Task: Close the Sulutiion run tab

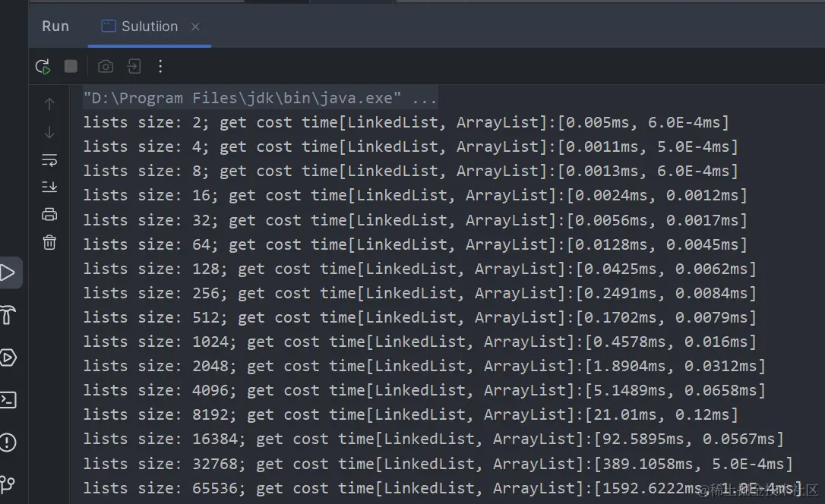Action: (195, 27)
